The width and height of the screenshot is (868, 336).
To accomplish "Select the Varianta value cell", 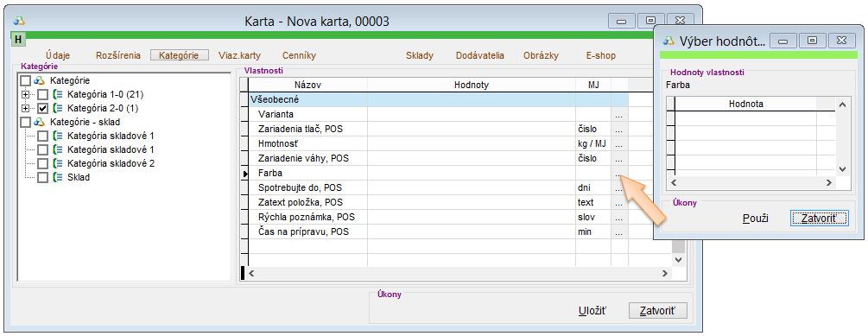I will coord(471,115).
